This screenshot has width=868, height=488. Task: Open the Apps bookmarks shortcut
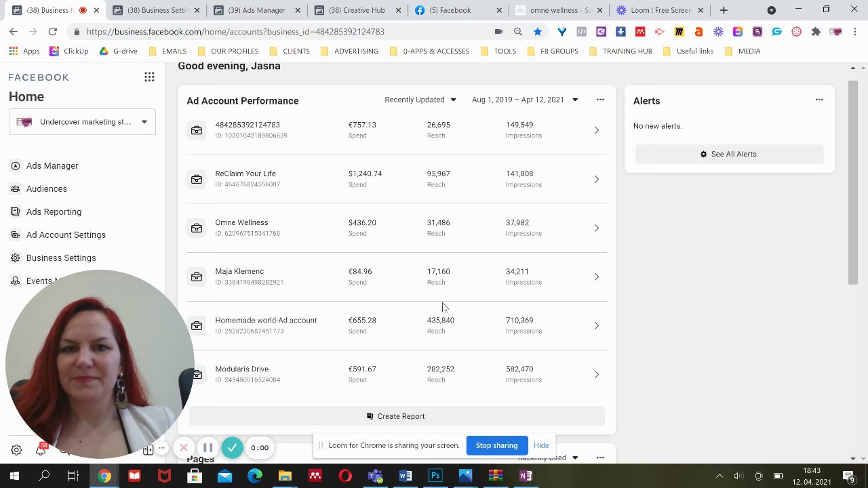tap(24, 51)
